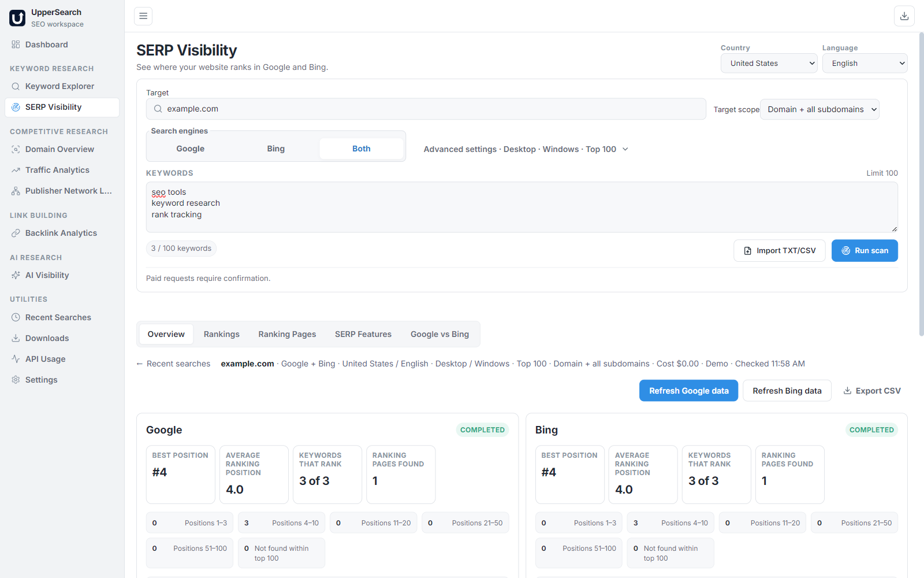924x578 pixels.
Task: Click the Traffic Analytics trend icon
Action: (16, 170)
